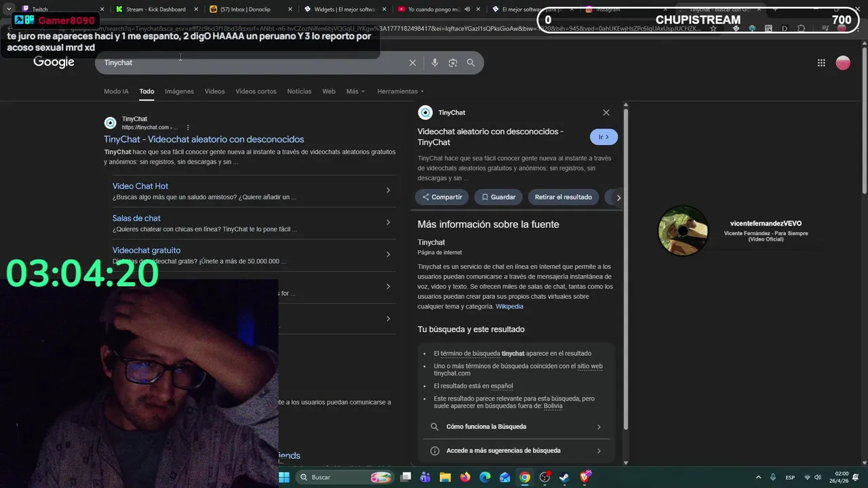Open Steam from the taskbar
Viewport: 868px width, 488px height.
click(564, 477)
